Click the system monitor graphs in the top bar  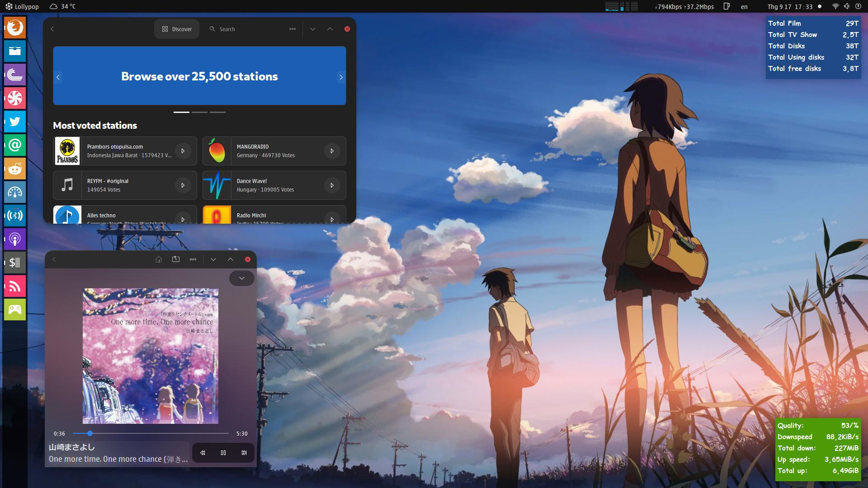point(622,6)
